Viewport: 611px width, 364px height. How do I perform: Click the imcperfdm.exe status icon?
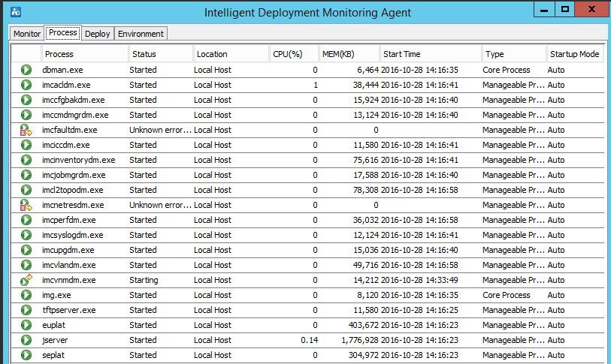tap(26, 220)
